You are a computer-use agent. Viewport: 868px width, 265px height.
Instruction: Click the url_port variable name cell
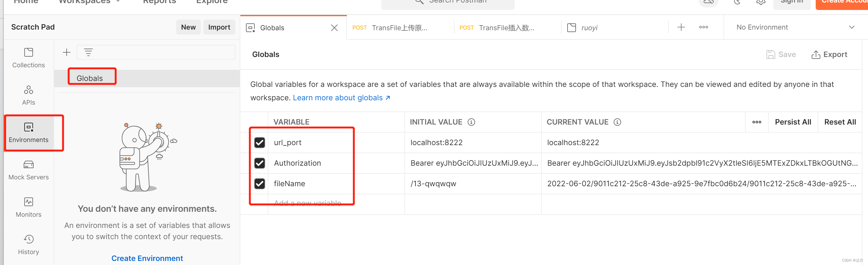(x=336, y=143)
